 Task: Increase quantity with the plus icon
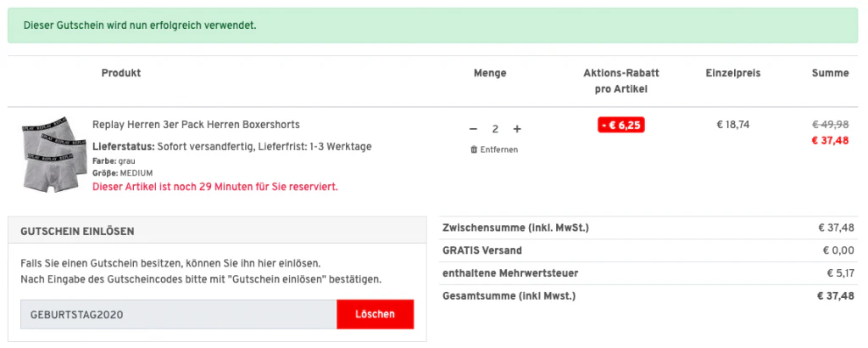click(517, 129)
